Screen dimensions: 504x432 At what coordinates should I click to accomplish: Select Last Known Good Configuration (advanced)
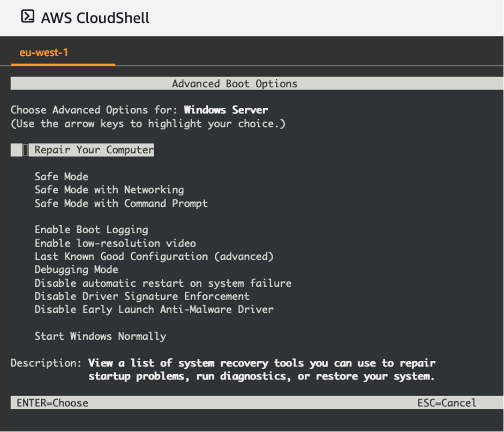click(x=154, y=256)
